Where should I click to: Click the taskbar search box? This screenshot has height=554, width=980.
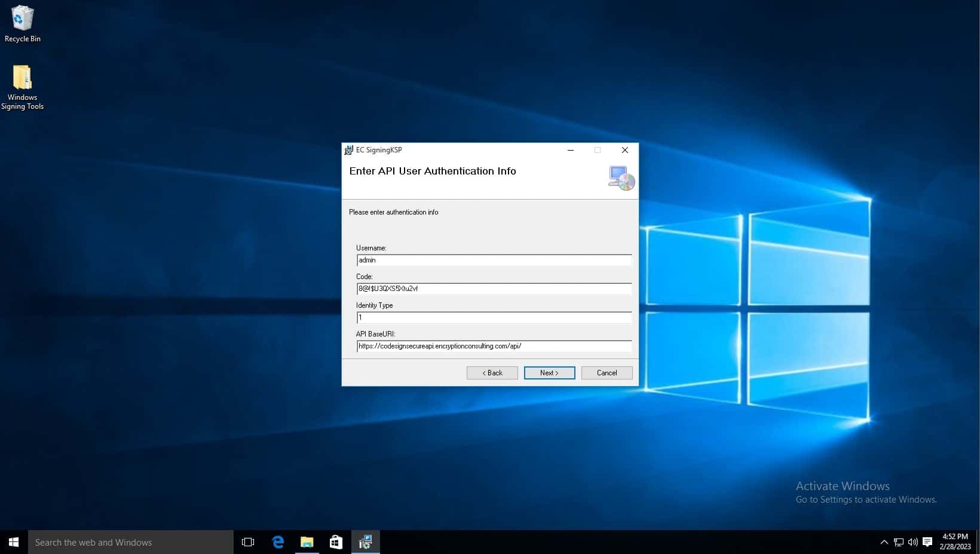[130, 542]
